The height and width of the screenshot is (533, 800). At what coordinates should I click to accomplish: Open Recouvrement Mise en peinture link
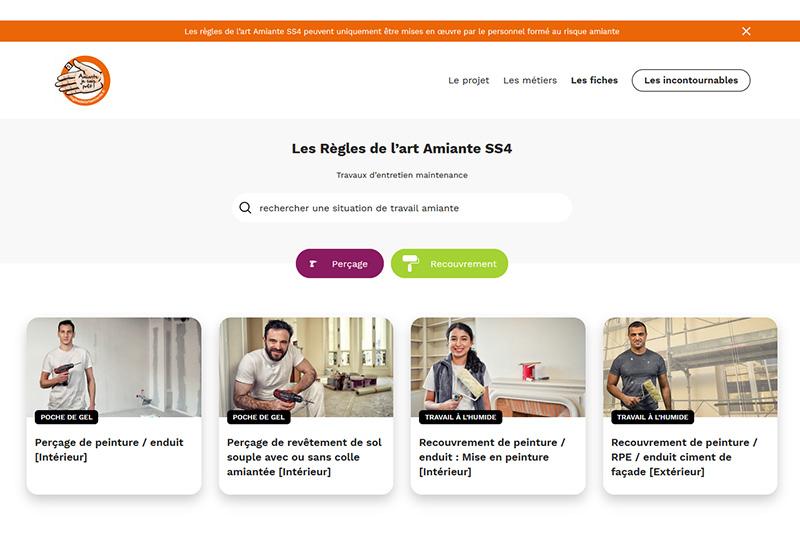click(492, 457)
